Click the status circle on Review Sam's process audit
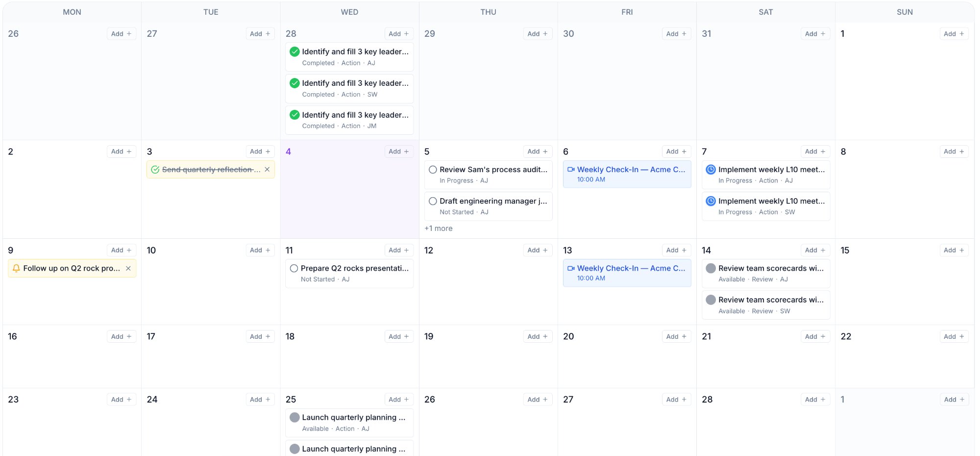The width and height of the screenshot is (980, 456). point(433,169)
